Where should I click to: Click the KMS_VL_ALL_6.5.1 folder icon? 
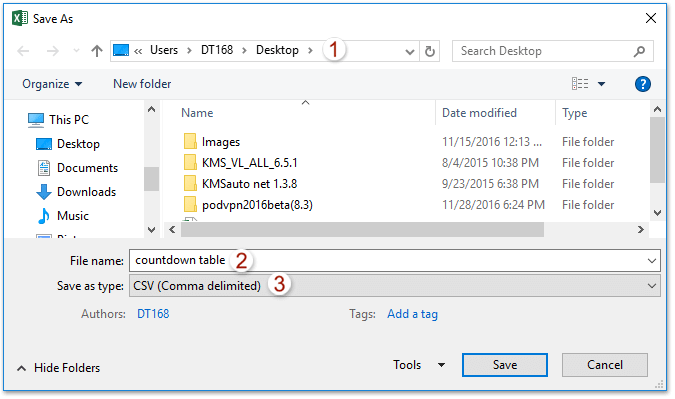tap(190, 162)
